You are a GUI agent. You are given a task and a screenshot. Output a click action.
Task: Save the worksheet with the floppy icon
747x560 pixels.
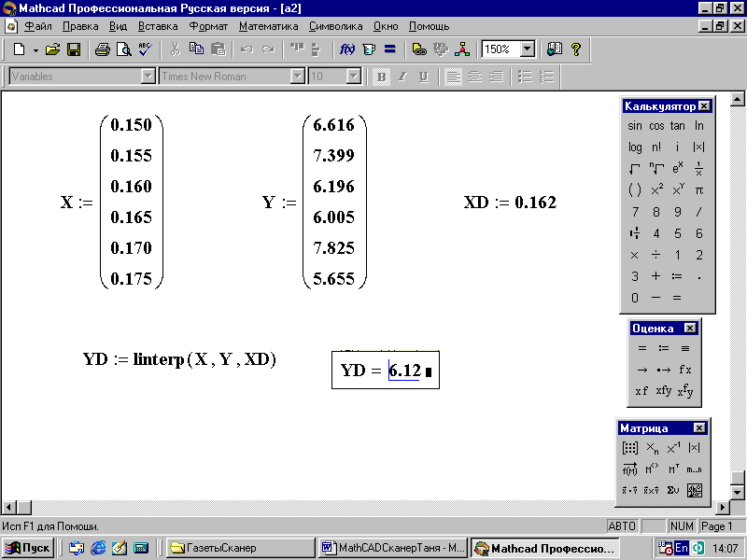click(x=74, y=49)
